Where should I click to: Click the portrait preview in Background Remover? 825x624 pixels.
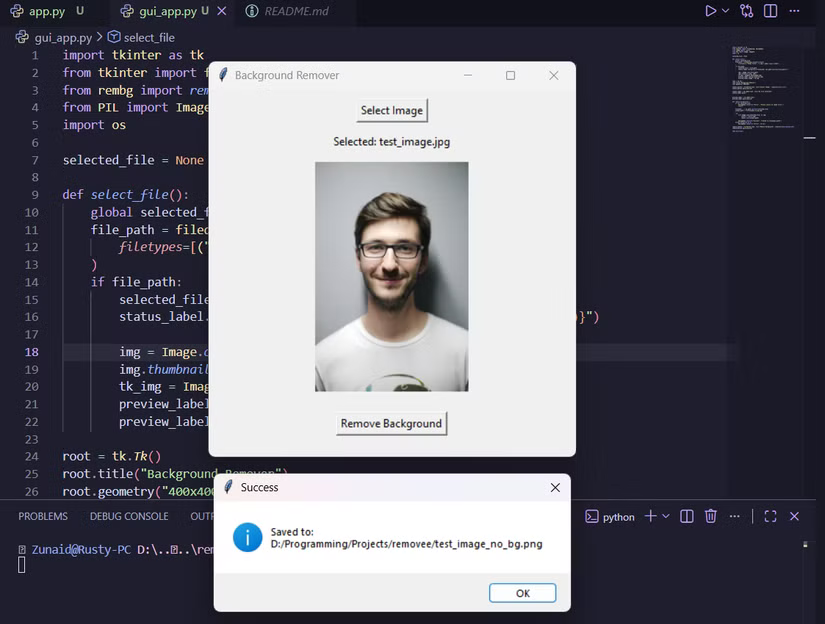(391, 276)
